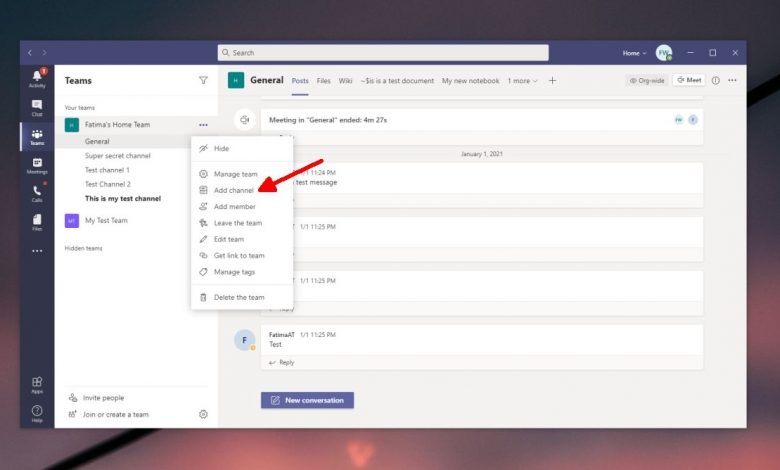Open the My new notebook tab
This screenshot has height=470, width=780.
pyautogui.click(x=471, y=81)
